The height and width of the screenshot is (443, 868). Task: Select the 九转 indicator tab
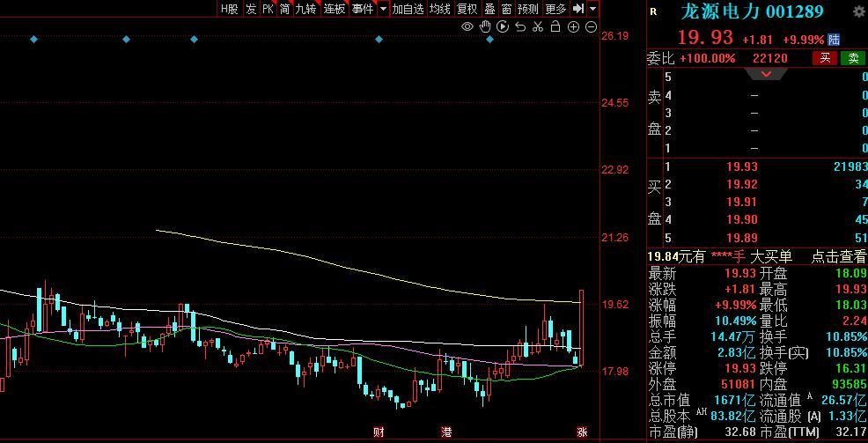tap(305, 9)
